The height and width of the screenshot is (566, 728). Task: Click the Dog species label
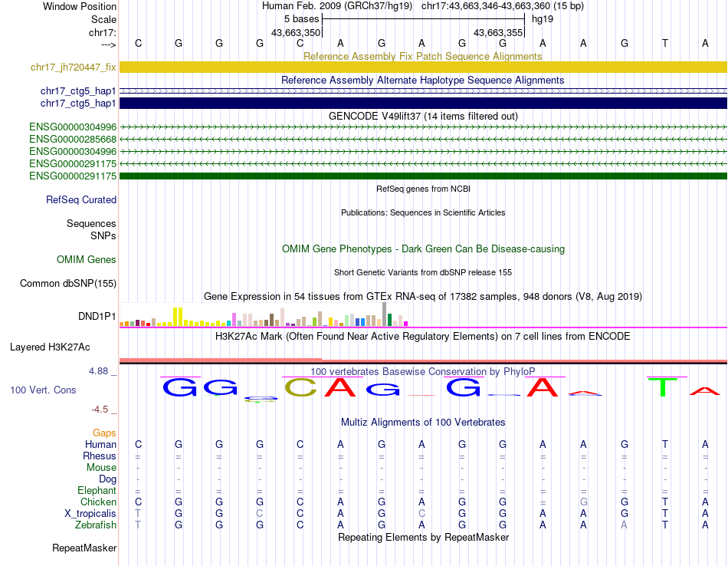pos(107,479)
